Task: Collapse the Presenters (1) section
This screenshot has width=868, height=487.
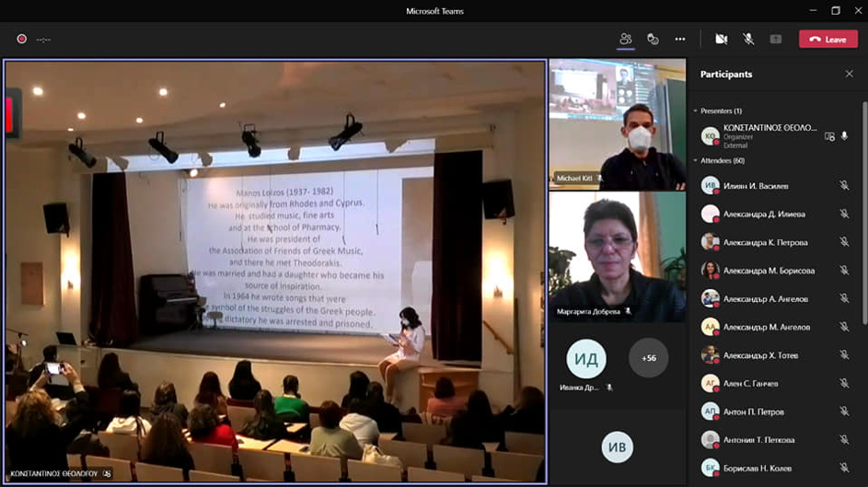Action: pyautogui.click(x=696, y=110)
